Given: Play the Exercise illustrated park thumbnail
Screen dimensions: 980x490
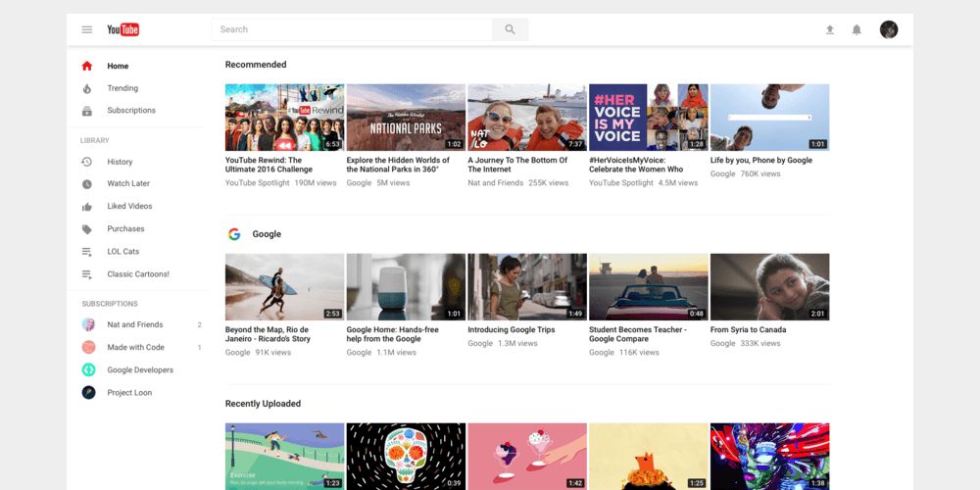Looking at the screenshot, I should pyautogui.click(x=284, y=457).
